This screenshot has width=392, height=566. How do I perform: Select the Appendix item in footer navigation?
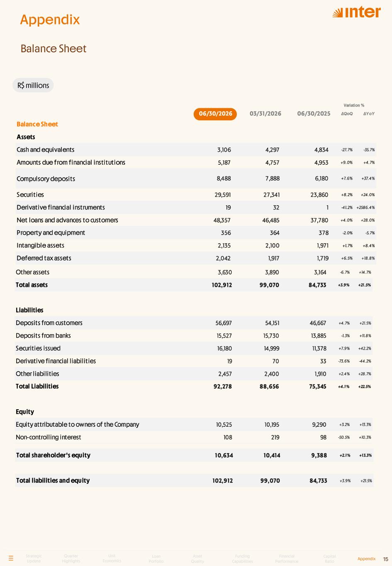pos(366,559)
